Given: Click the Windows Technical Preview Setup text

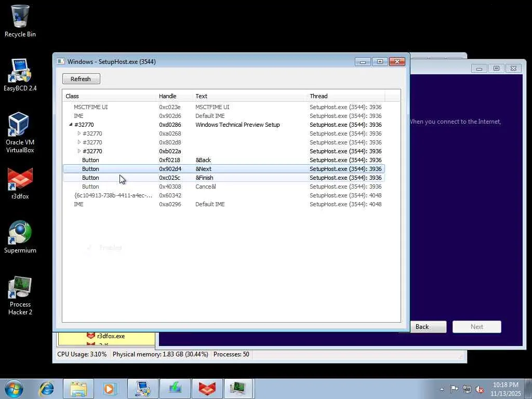Looking at the screenshot, I should 237,125.
